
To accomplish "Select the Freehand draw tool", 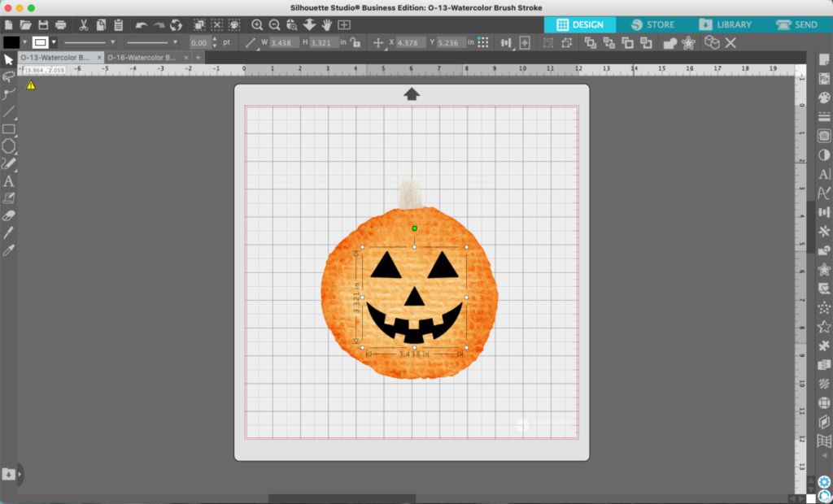I will (x=8, y=163).
